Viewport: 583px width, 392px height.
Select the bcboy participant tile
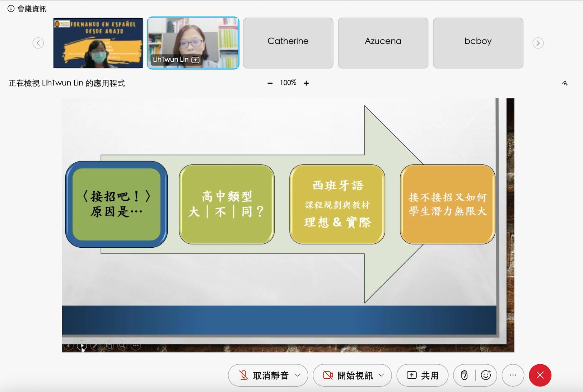click(478, 43)
